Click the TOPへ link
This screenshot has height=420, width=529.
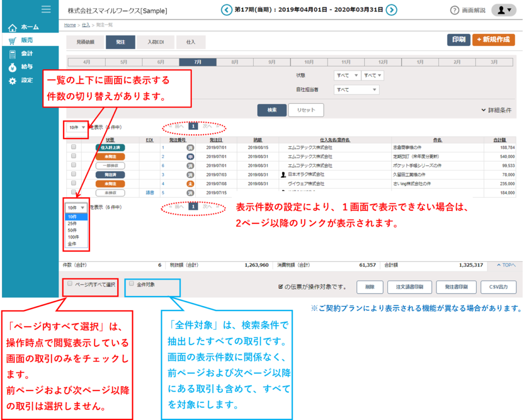click(505, 265)
